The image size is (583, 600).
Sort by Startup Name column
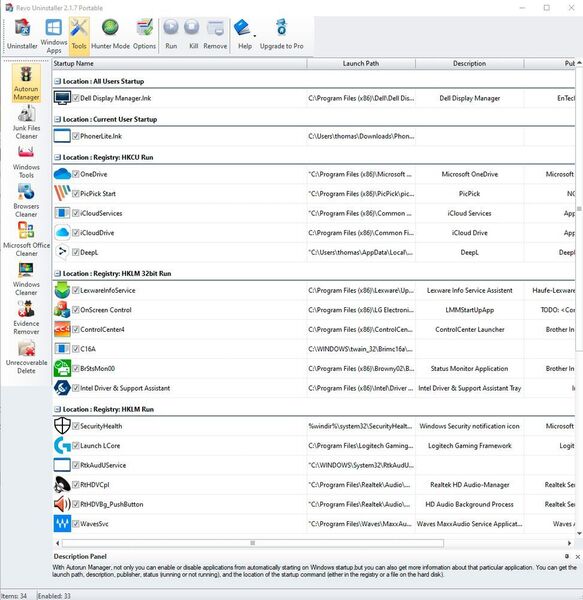(179, 64)
